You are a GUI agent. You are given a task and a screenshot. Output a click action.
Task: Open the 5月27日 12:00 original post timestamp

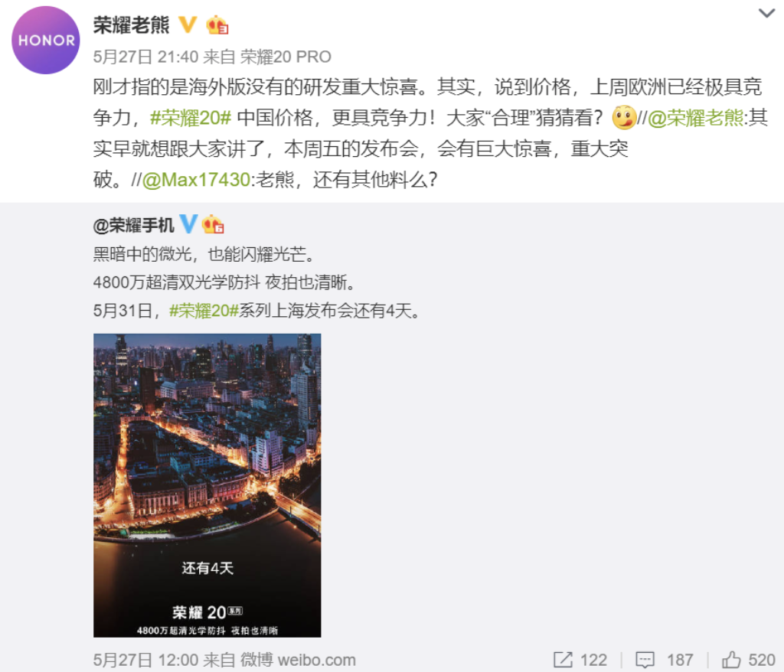(x=146, y=660)
